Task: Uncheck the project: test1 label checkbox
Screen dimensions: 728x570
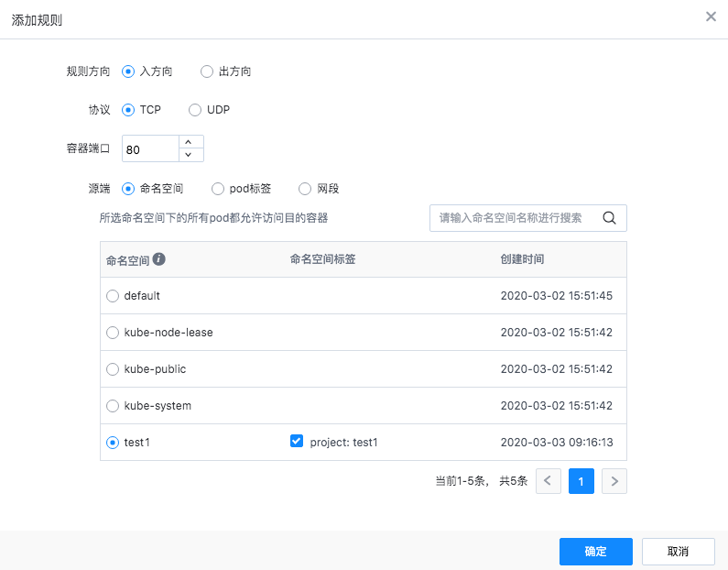Action: point(296,442)
